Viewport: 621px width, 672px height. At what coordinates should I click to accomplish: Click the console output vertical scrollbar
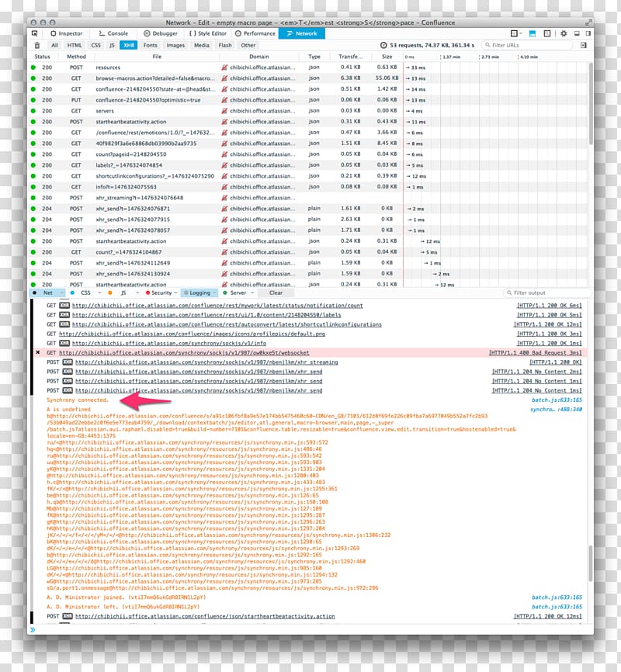click(x=591, y=563)
